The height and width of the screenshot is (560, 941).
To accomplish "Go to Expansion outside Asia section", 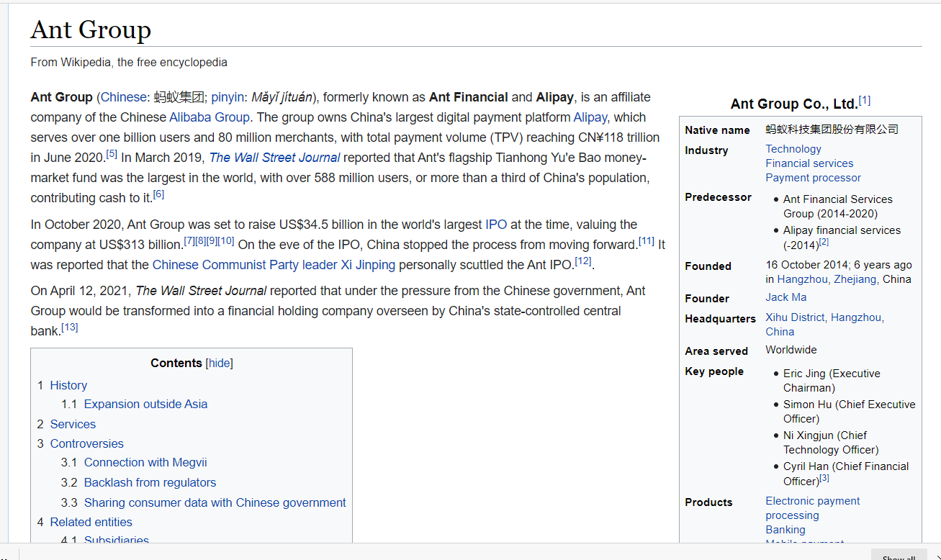I will (x=145, y=405).
